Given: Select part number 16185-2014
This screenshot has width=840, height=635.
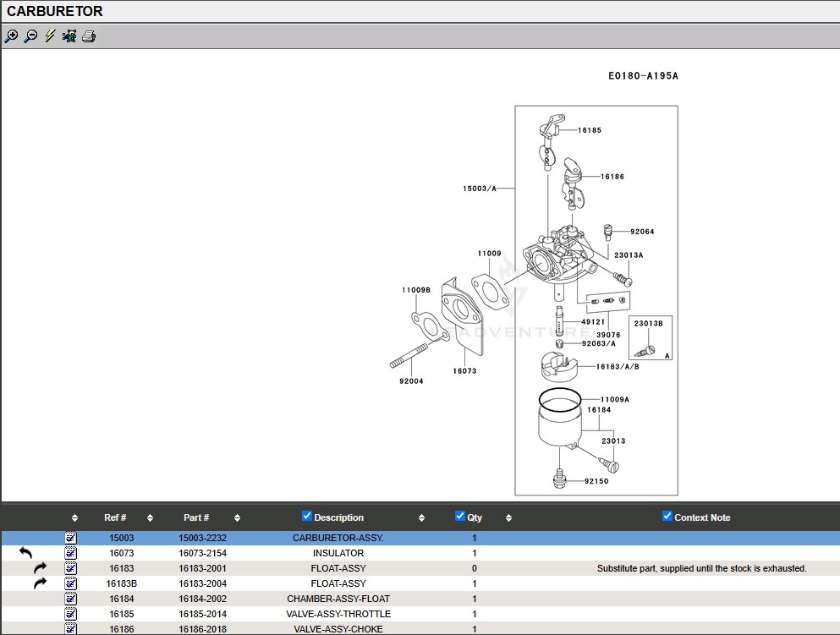Looking at the screenshot, I should (202, 614).
